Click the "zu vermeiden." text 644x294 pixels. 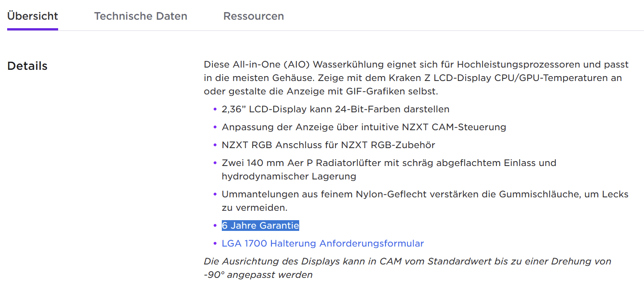tap(254, 208)
